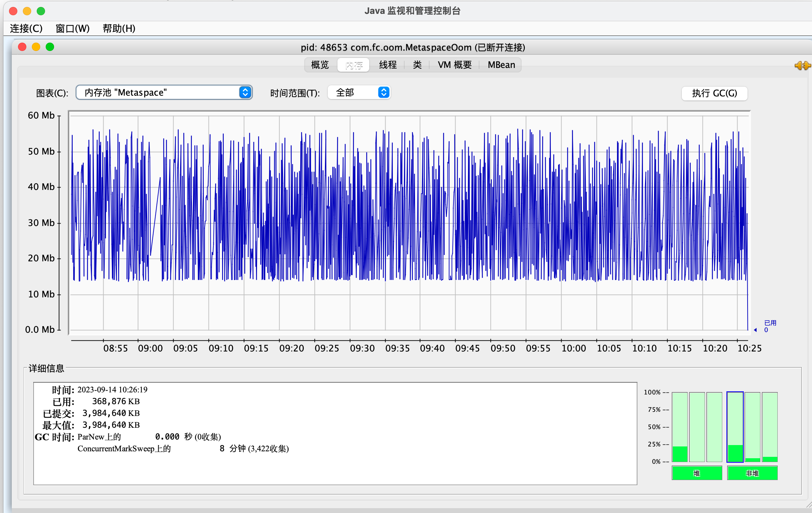Click the ConcurrentMarkSweep GC time line
This screenshot has width=812, height=513.
pos(183,449)
